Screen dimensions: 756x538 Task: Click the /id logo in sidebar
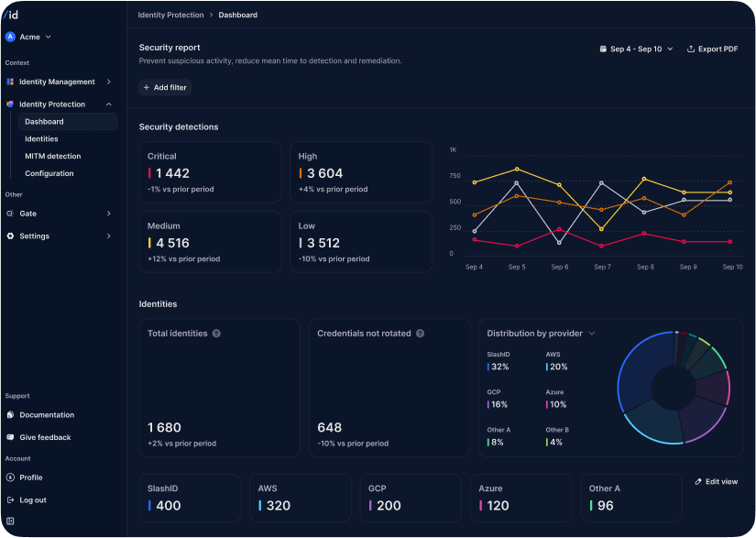tap(11, 15)
